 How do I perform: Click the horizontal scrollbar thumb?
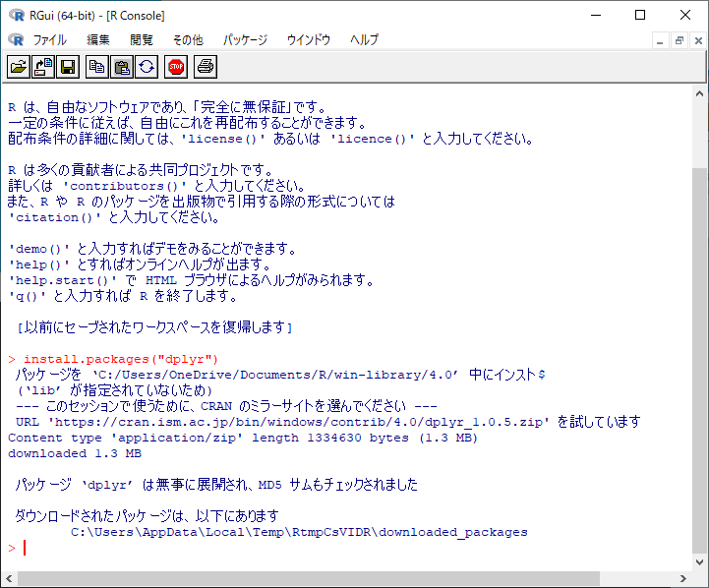309,578
